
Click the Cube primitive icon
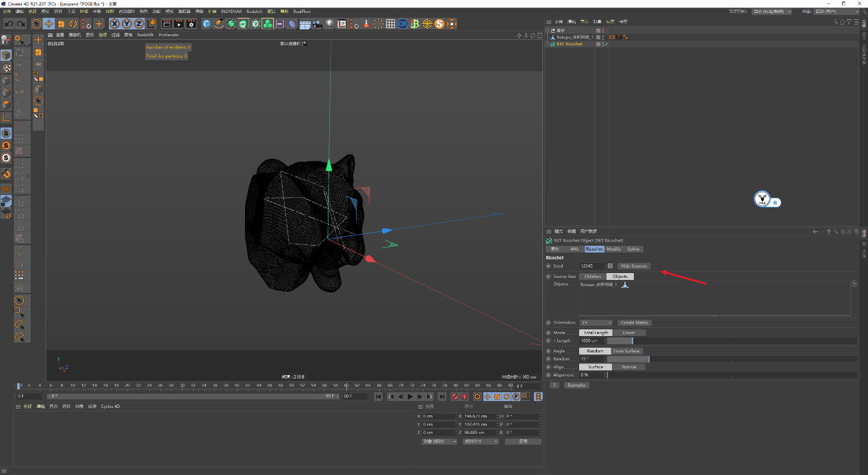pos(207,24)
